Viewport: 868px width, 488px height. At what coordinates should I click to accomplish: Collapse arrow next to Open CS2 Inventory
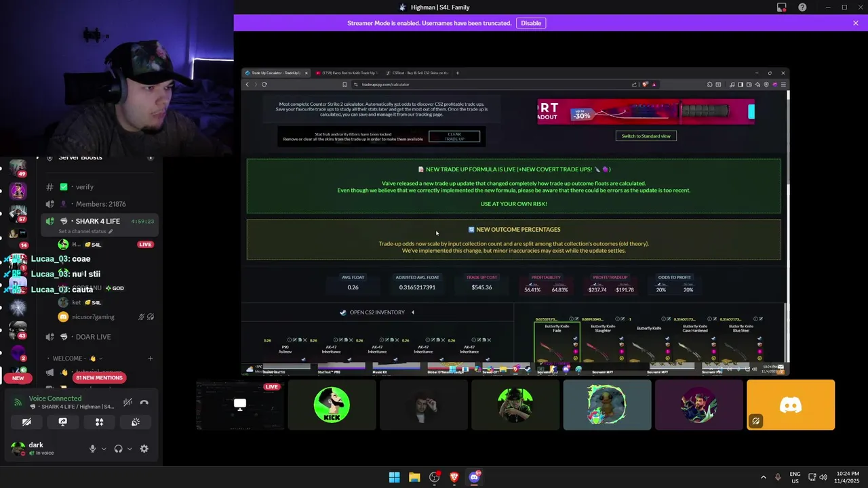pyautogui.click(x=412, y=312)
